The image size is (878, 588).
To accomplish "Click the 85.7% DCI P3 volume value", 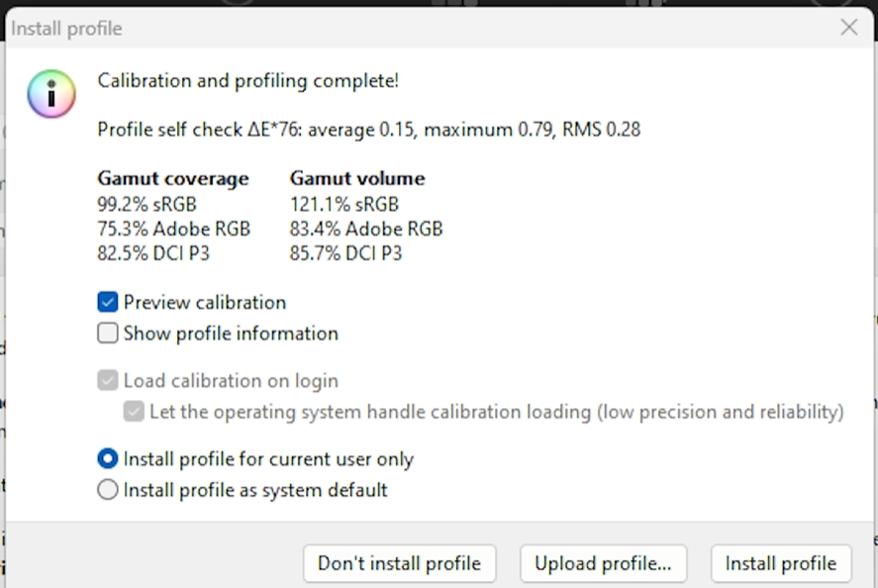I will [346, 253].
